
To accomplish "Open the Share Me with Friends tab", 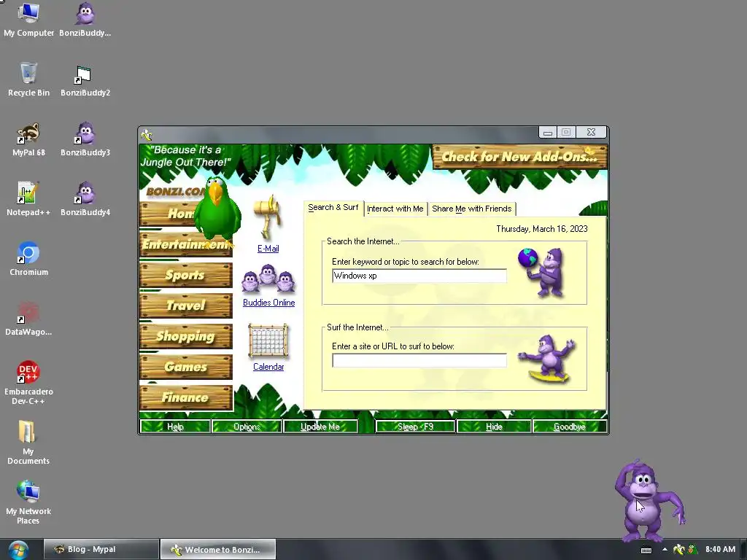I will [x=472, y=209].
